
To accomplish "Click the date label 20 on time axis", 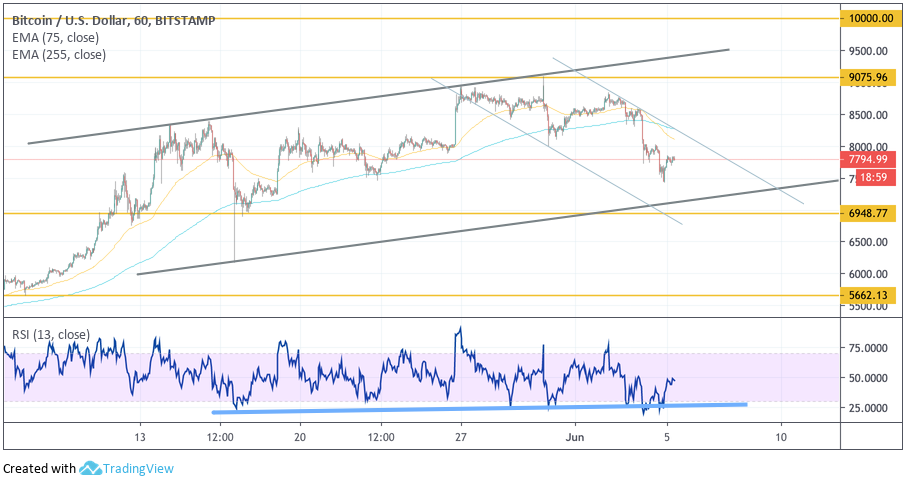I will (300, 437).
